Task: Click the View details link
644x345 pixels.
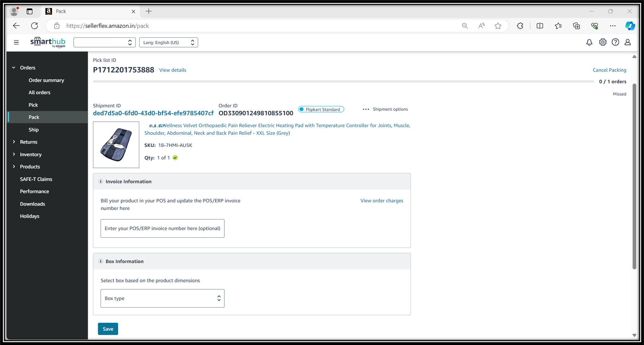Action: tap(173, 70)
